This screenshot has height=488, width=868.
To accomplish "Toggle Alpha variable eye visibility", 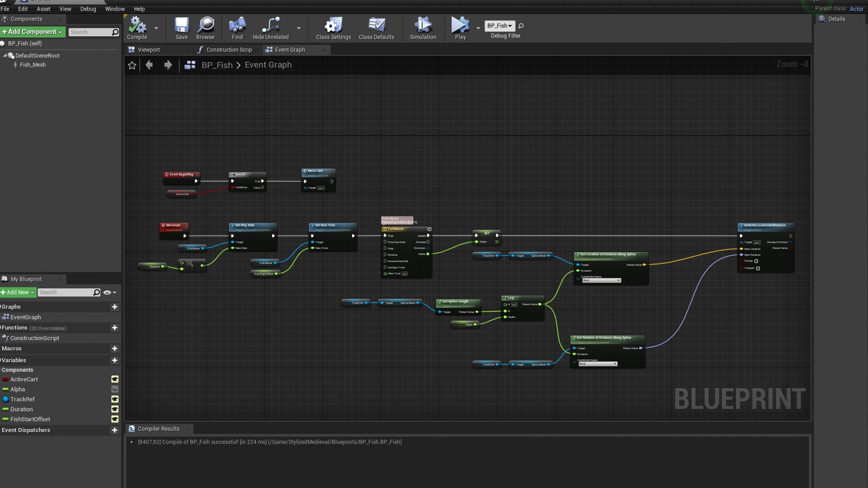I will 115,389.
